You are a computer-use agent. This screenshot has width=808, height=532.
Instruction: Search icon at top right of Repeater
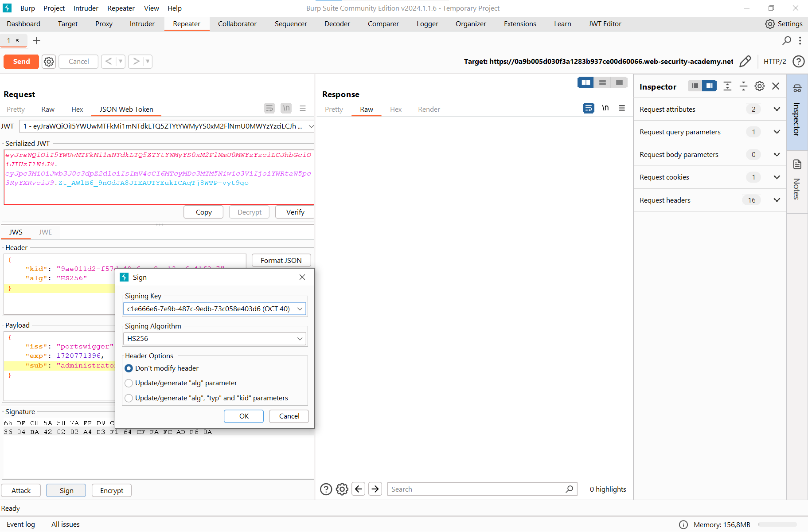[787, 41]
